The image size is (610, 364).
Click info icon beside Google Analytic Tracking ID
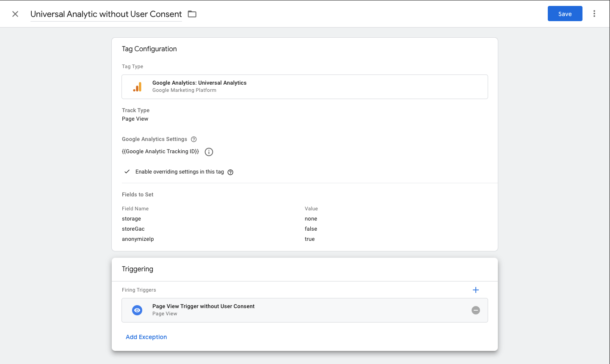coord(209,152)
